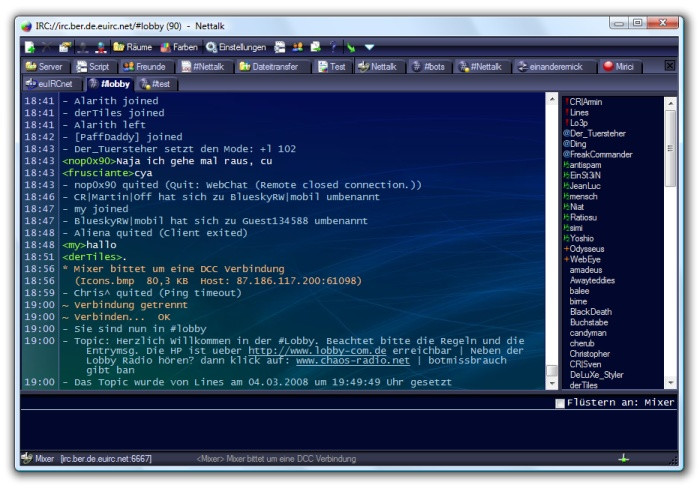Switch to the #test channel tab
This screenshot has width=700, height=488.
tap(157, 83)
